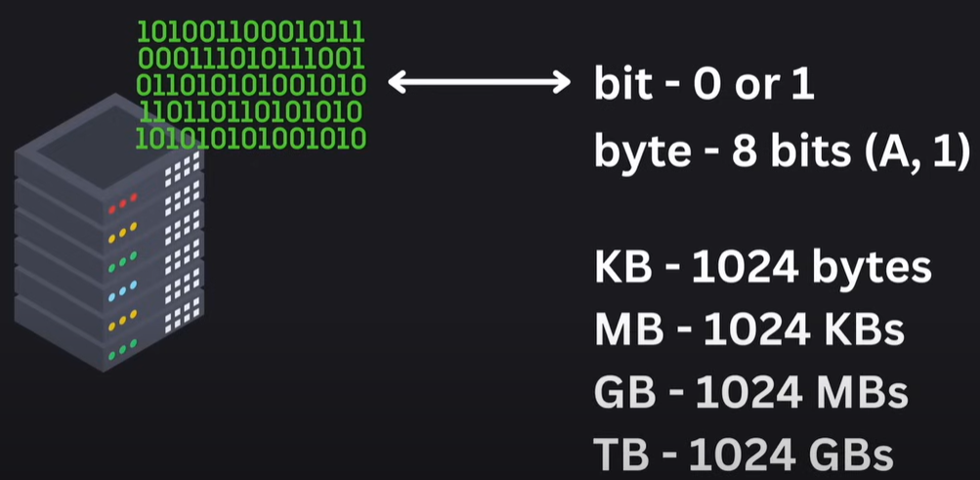
Task: Click the 'TB - 1024 GBs' line
Action: point(744,455)
